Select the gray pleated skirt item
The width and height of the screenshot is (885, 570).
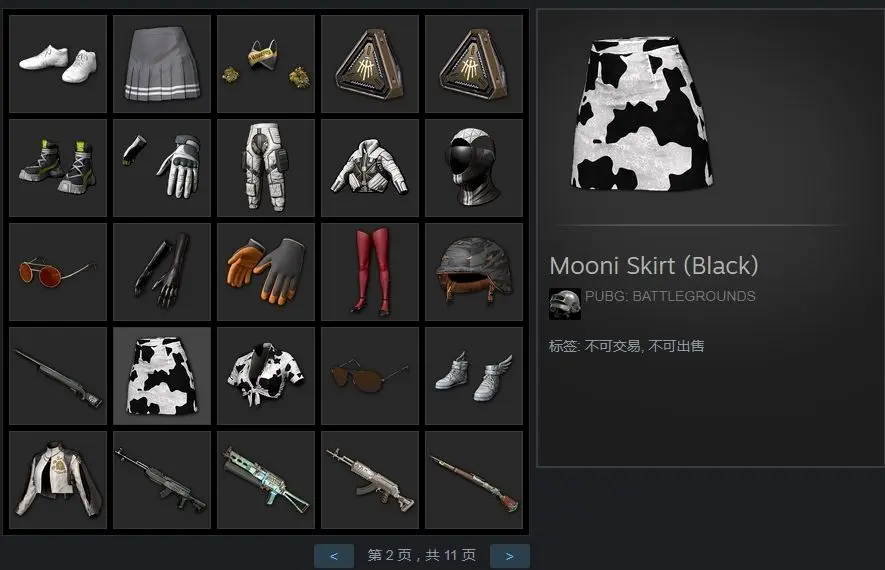tap(162, 64)
